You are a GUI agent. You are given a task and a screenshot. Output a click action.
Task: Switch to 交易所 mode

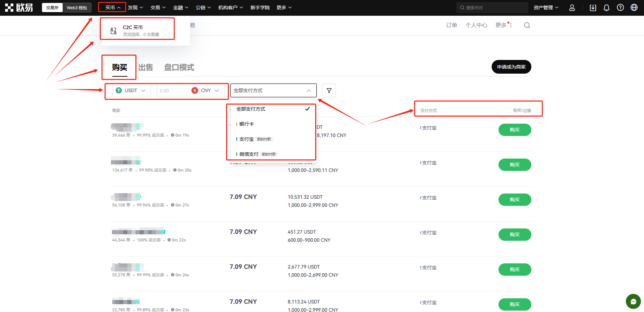pos(52,8)
